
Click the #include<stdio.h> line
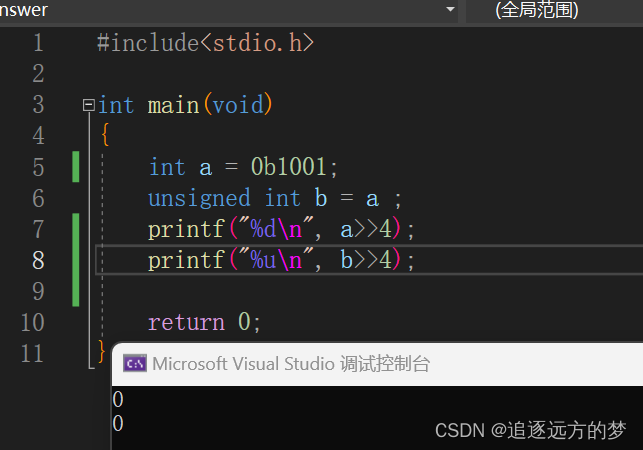tap(205, 43)
